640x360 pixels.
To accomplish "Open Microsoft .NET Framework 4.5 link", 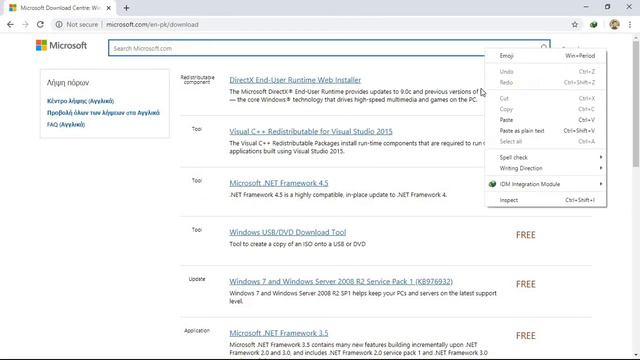I will click(x=279, y=183).
